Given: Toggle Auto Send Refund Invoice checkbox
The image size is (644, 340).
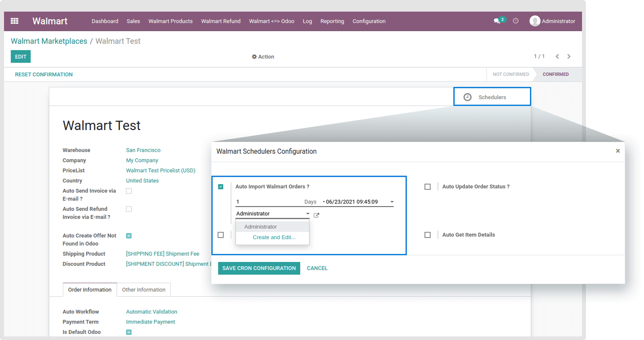Looking at the screenshot, I should [129, 209].
